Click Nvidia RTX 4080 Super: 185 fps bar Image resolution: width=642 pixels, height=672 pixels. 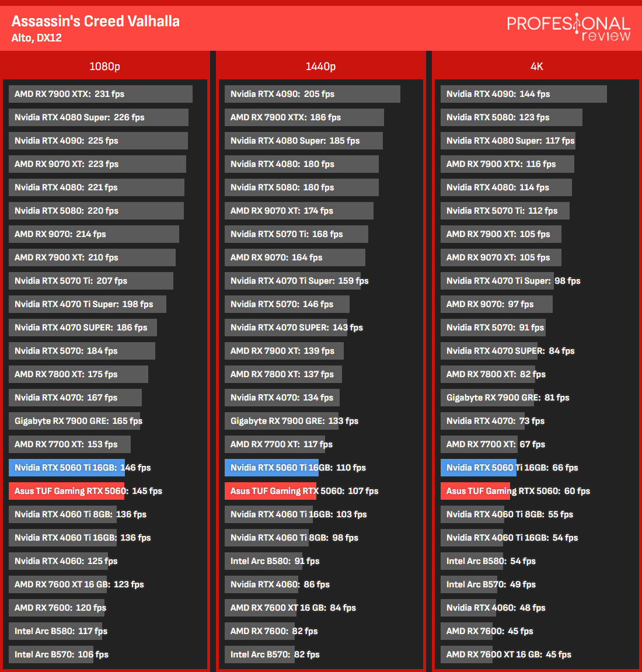coord(303,141)
